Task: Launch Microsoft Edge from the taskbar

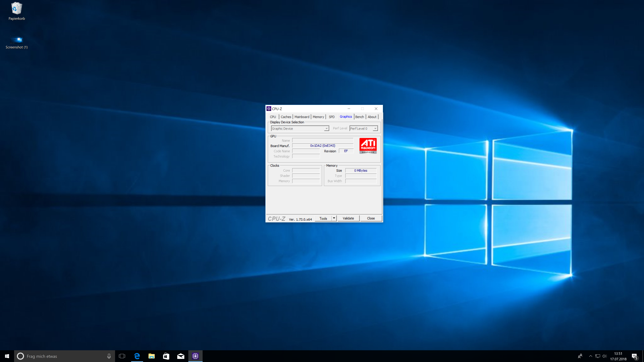Action: [x=137, y=356]
